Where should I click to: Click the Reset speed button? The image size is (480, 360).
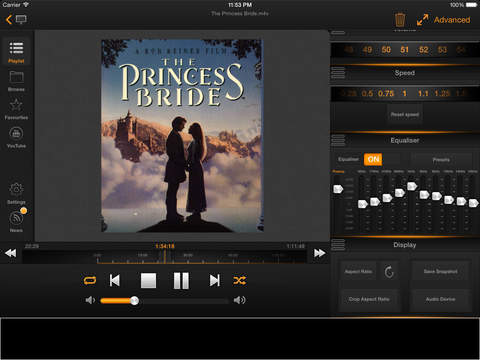pos(405,114)
